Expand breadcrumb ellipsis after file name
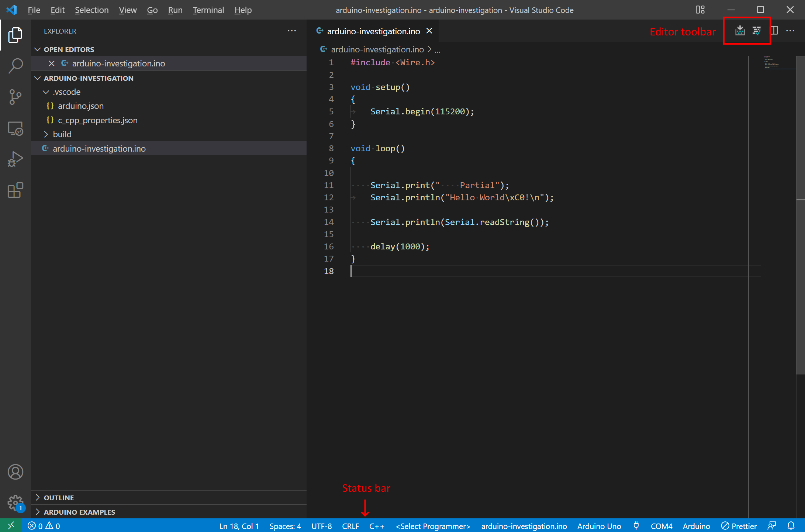The width and height of the screenshot is (805, 532). tap(438, 49)
